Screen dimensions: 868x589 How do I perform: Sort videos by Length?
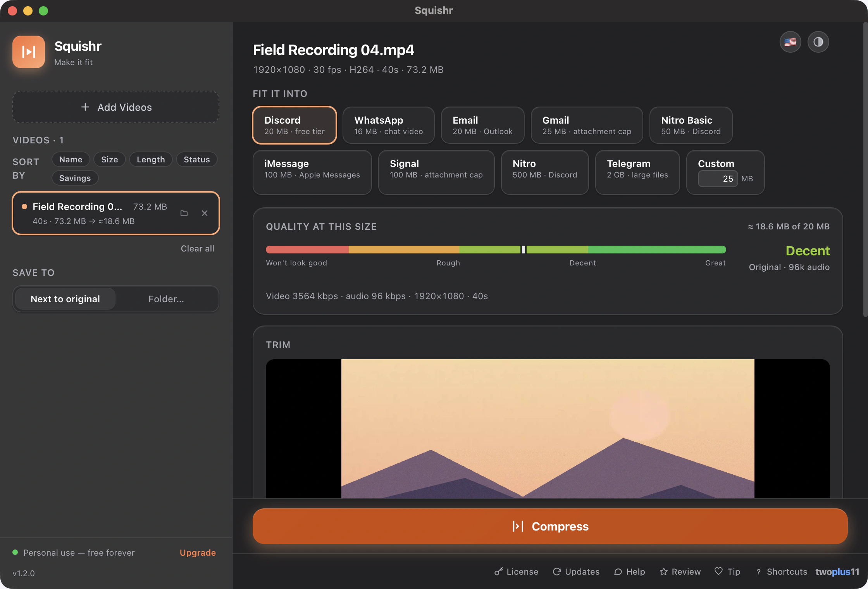[151, 159]
